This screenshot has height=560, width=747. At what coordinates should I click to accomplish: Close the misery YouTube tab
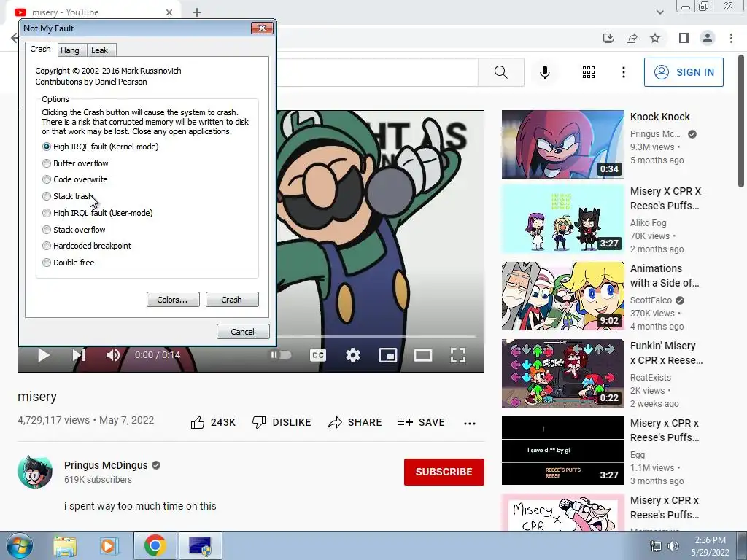click(x=169, y=12)
